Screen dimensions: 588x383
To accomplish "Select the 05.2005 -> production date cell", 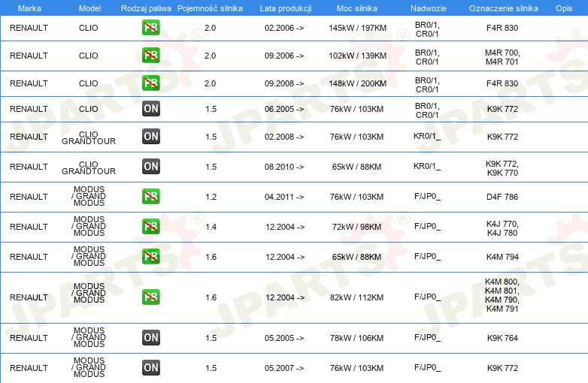I will coord(284,338).
